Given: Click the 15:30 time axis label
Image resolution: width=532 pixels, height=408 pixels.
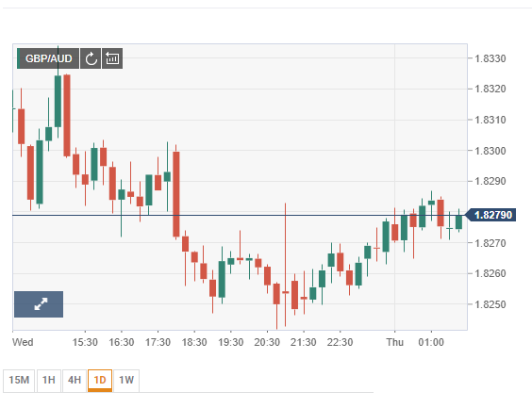Looking at the screenshot, I should tap(85, 342).
